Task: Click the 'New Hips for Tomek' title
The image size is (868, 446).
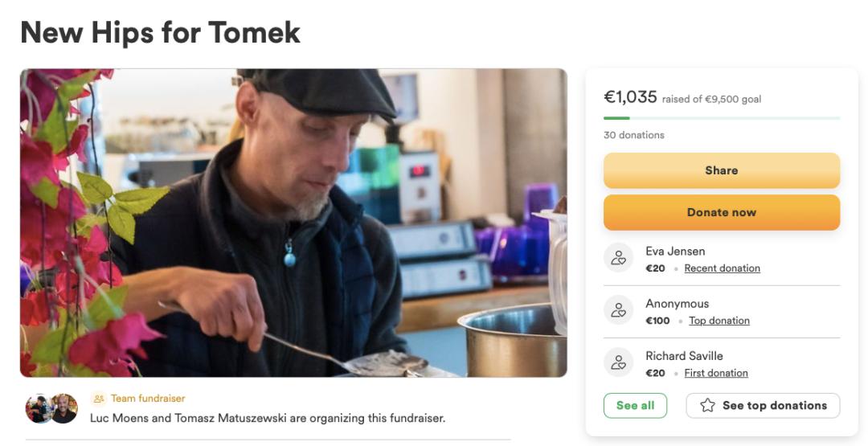Action: click(x=160, y=33)
